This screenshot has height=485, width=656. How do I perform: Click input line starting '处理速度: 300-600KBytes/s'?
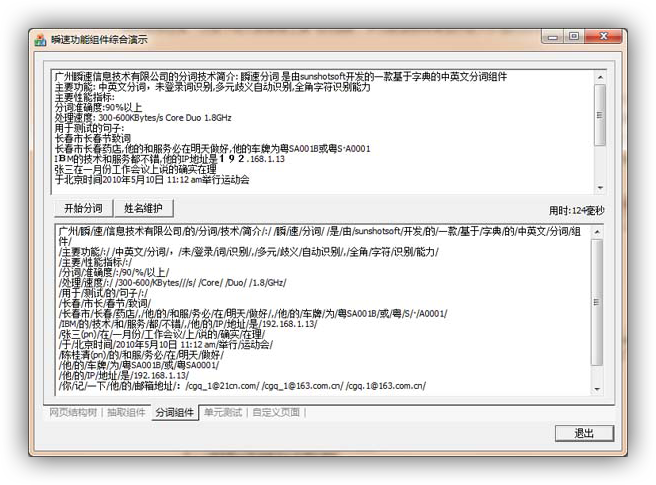tap(143, 118)
